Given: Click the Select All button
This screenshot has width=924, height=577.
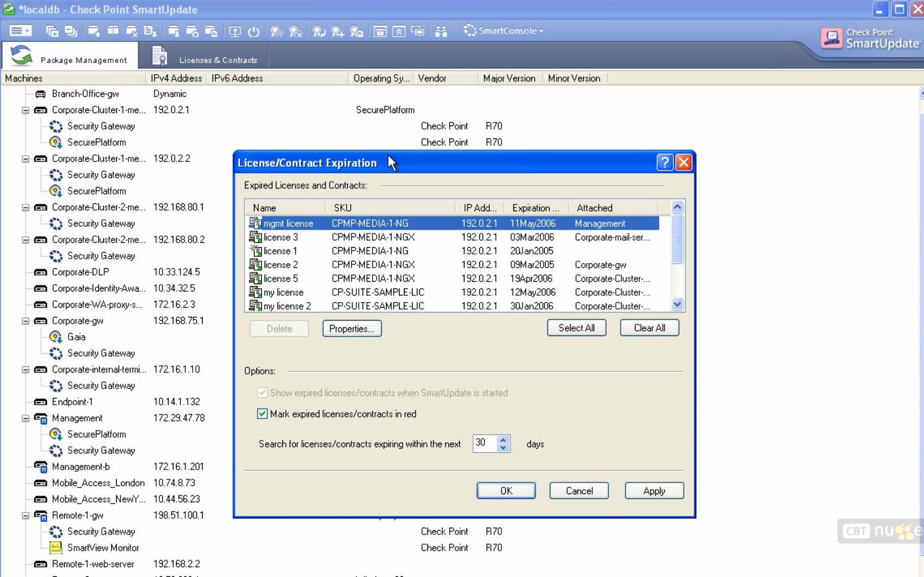Looking at the screenshot, I should (576, 328).
